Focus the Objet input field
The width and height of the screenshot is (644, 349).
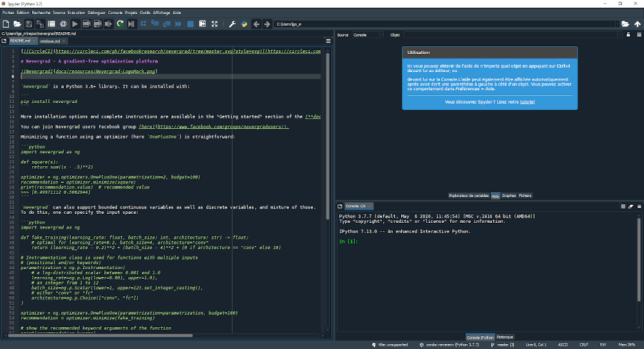512,35
